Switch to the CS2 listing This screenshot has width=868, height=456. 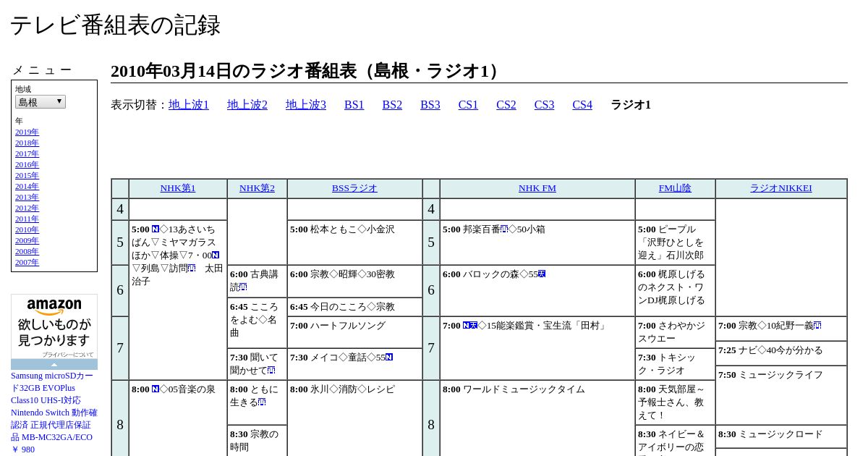[506, 105]
